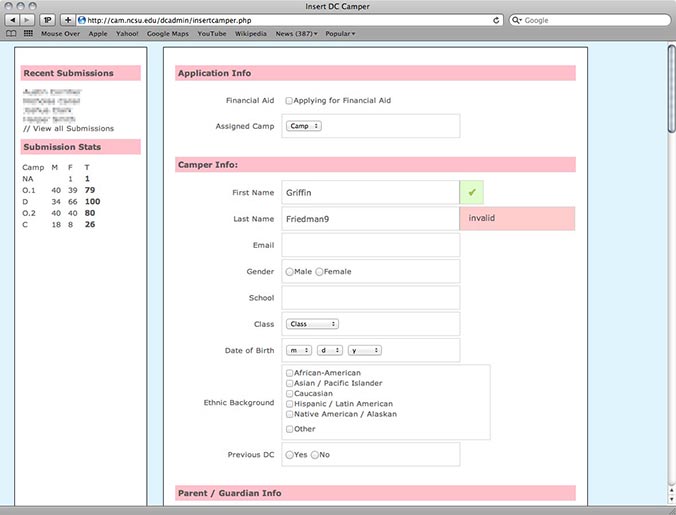Open the 1Password toolbar button
This screenshot has width=676, height=515.
48,19
